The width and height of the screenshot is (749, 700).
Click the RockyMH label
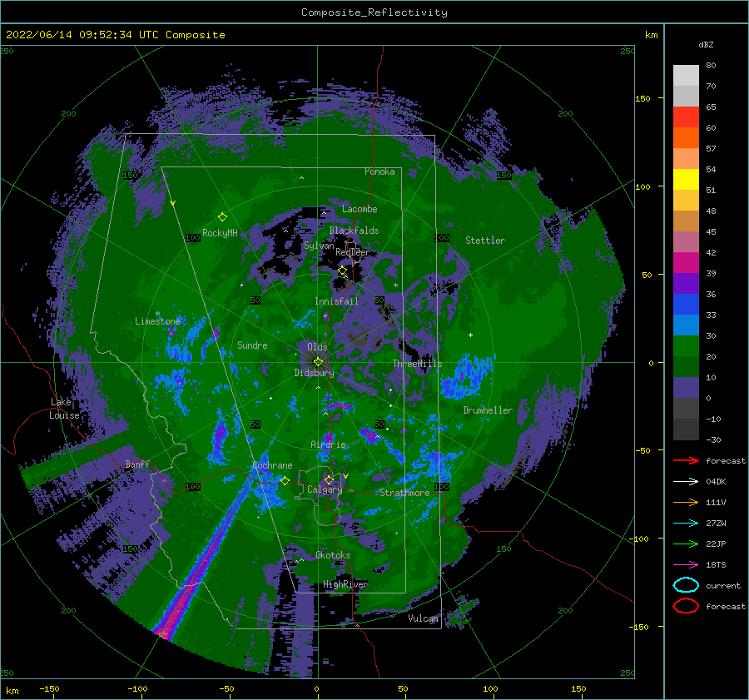pos(220,233)
